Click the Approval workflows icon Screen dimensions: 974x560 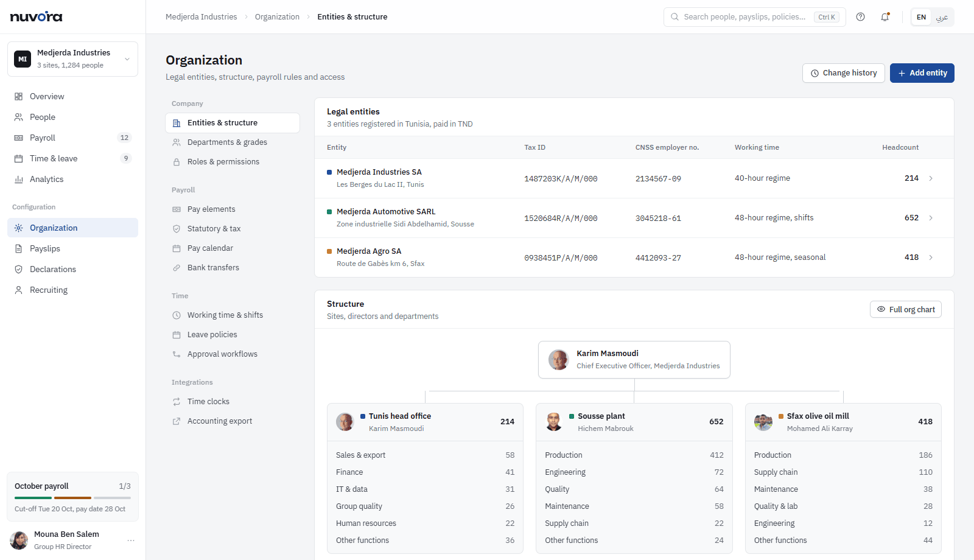point(177,354)
